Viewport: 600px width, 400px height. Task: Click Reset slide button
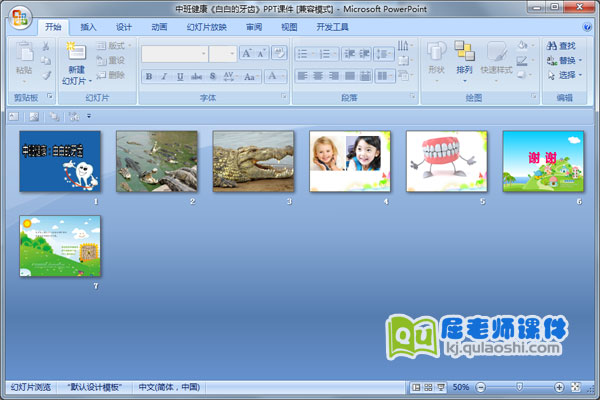point(111,60)
